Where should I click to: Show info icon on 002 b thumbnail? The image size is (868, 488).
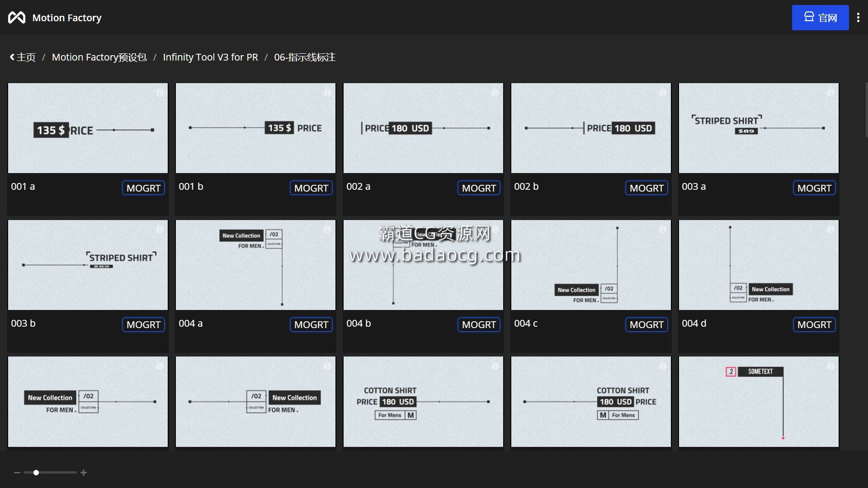tap(663, 93)
